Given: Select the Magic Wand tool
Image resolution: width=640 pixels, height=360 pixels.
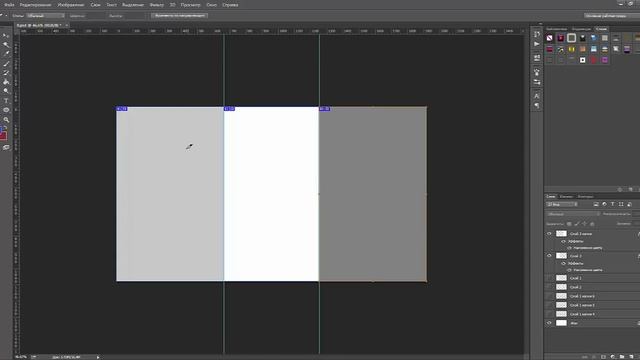Looking at the screenshot, I should point(6,44).
